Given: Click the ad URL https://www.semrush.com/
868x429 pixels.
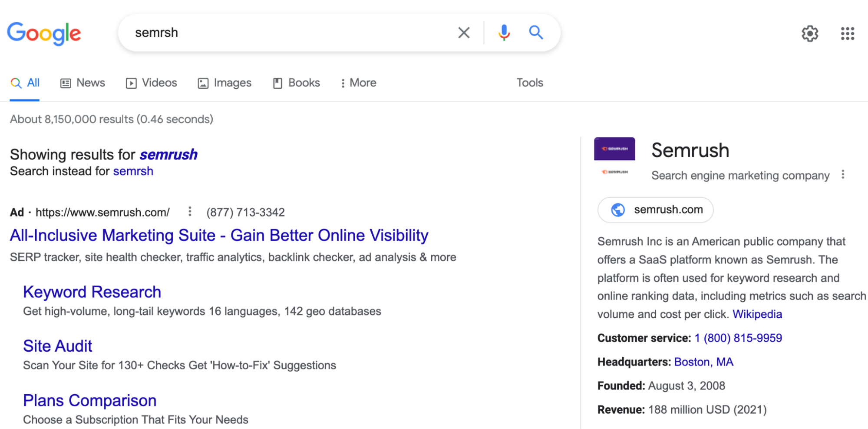Looking at the screenshot, I should click(x=102, y=212).
